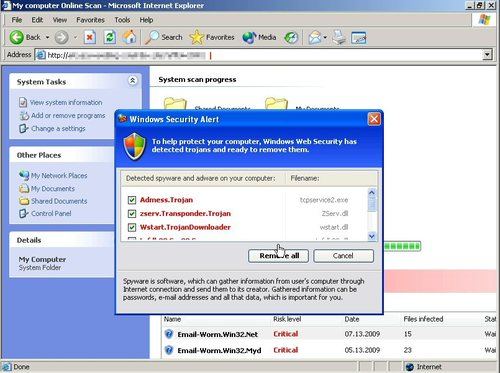Click scroll down arrow in threat list

(372, 236)
